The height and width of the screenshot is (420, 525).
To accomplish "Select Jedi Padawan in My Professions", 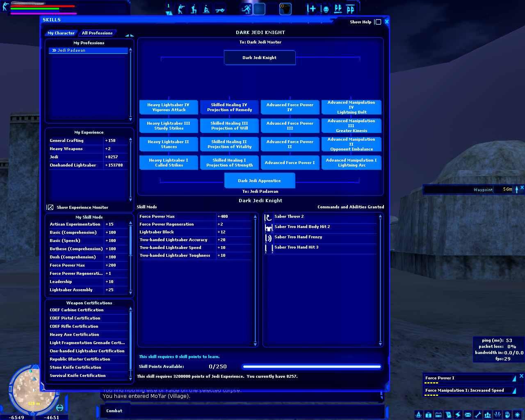I will (88, 50).
